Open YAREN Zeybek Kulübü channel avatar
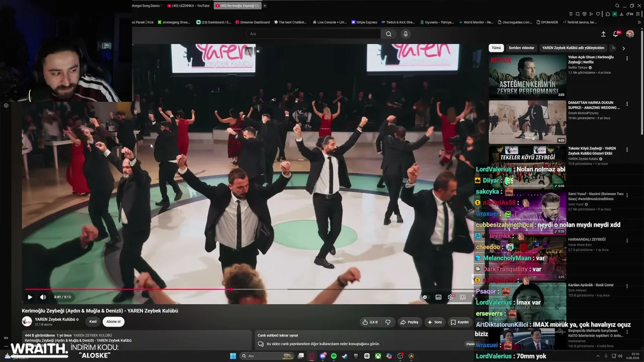Viewport: 644px width, 362px height. (27, 321)
